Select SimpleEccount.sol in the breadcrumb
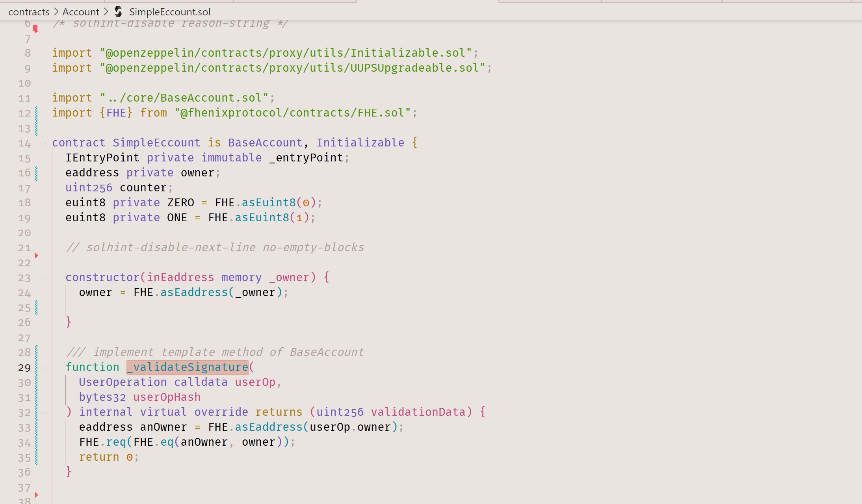Image resolution: width=862 pixels, height=504 pixels. click(170, 12)
